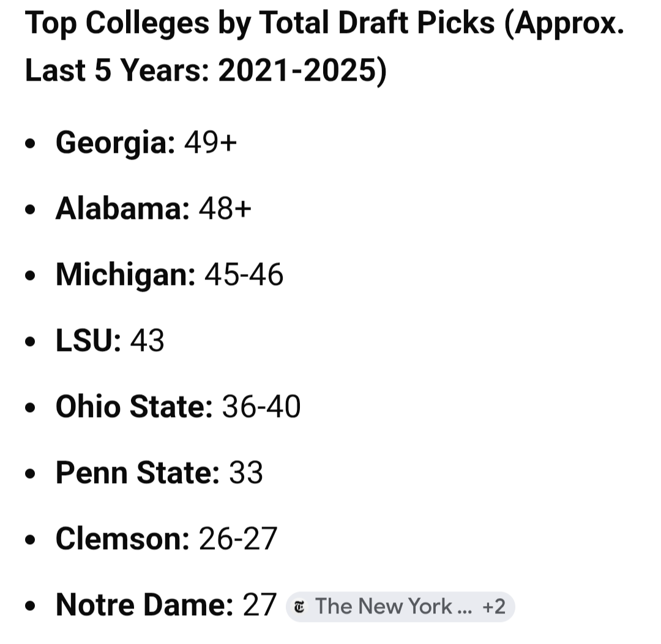The height and width of the screenshot is (644, 661).
Task: Click the 45-46 value beside Michigan
Action: pyautogui.click(x=244, y=275)
